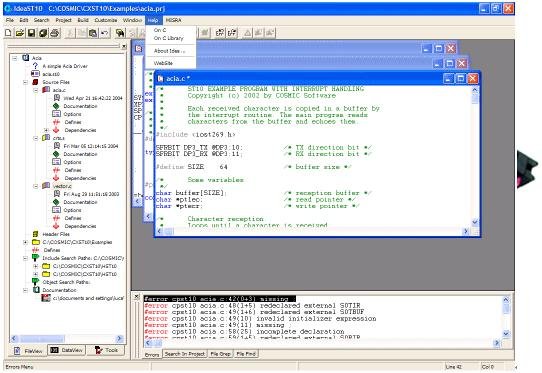Click the Object Search Paths green icon
This screenshot has width=542, height=373.
tap(35, 282)
